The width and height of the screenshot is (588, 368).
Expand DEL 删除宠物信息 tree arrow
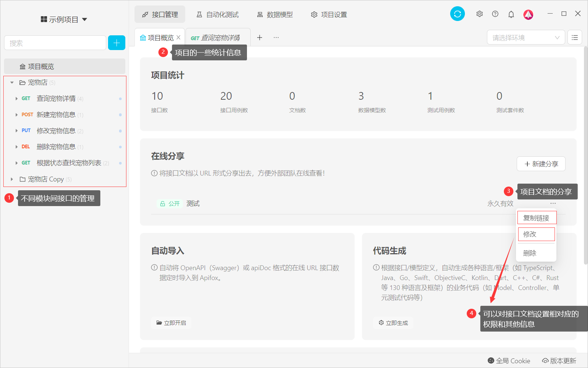[17, 147]
